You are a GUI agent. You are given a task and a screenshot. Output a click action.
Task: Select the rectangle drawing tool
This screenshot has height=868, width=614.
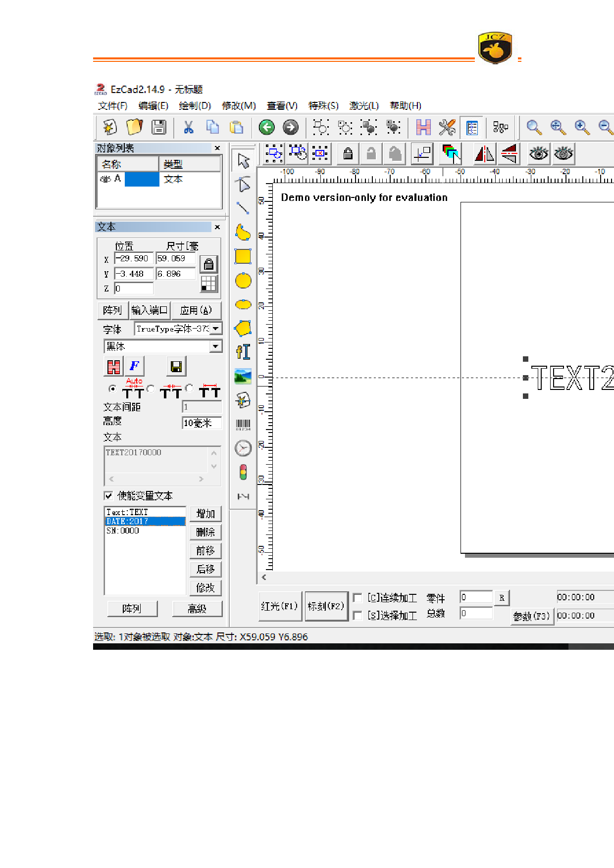click(243, 256)
